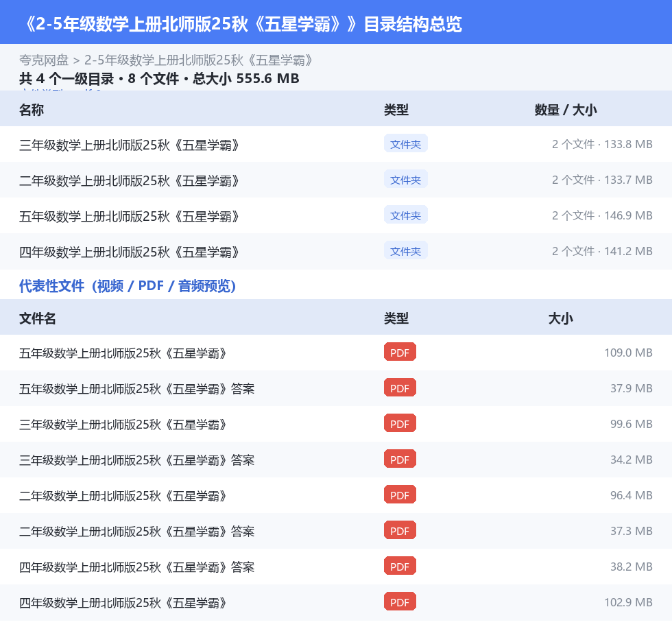The height and width of the screenshot is (642, 672).
Task: Open file 四年级数学上册北师版25秋《五星学霸》 (102.9 MB)
Action: 123,603
